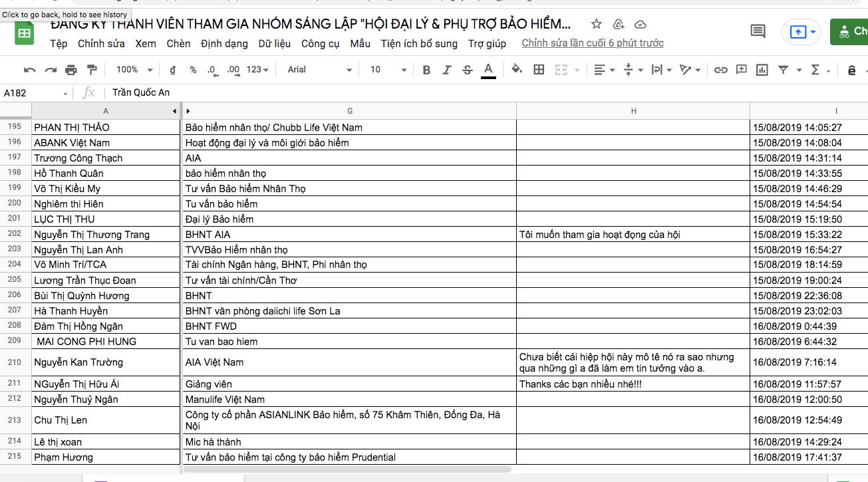Insert a link from the toolbar

click(x=720, y=70)
